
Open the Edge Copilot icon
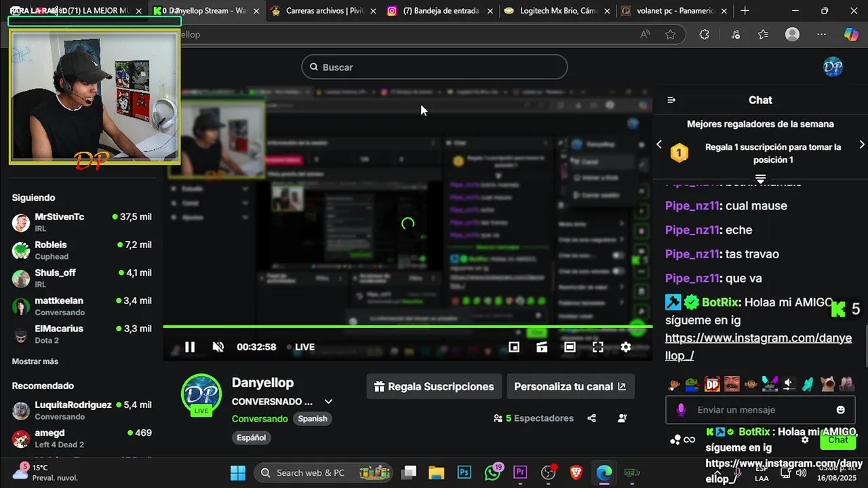(851, 35)
